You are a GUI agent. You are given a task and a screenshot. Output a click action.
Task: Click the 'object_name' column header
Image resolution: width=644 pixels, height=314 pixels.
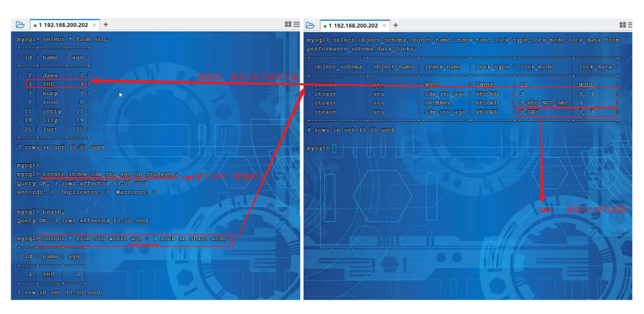(x=393, y=67)
